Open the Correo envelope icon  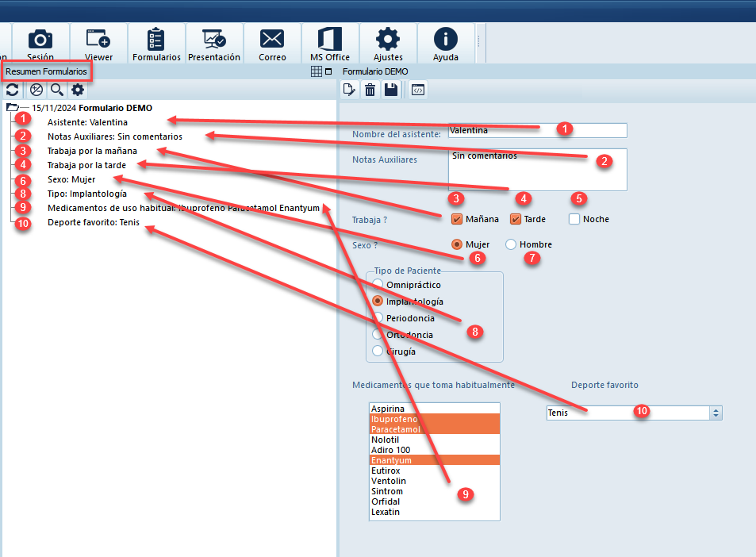[272, 43]
